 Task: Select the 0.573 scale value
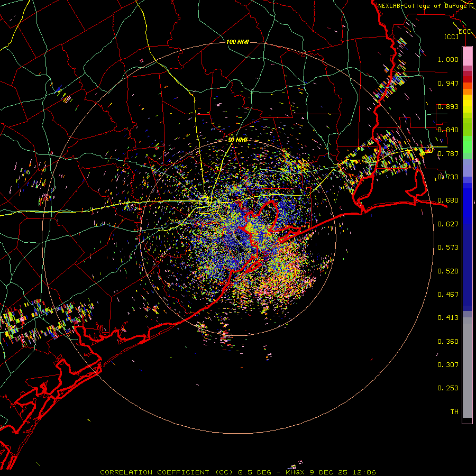pos(448,248)
